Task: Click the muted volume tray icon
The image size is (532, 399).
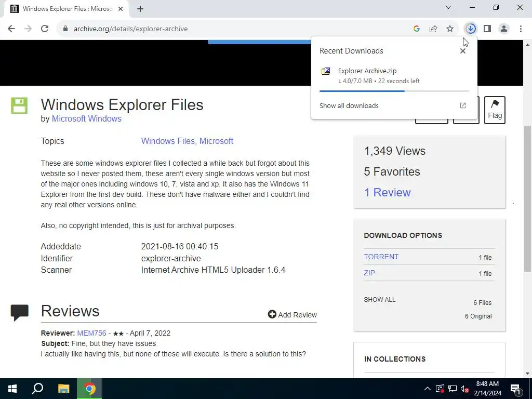Action: (465, 389)
